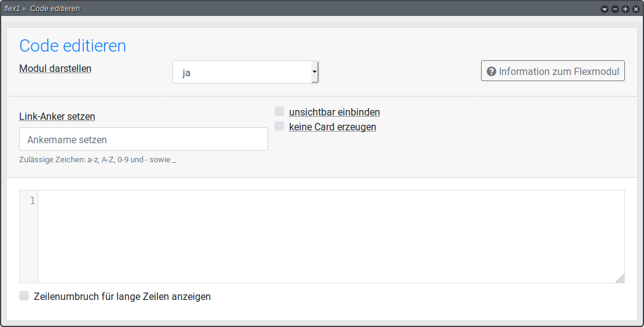Maximize window with the plus icon
This screenshot has height=327, width=644.
tap(626, 9)
